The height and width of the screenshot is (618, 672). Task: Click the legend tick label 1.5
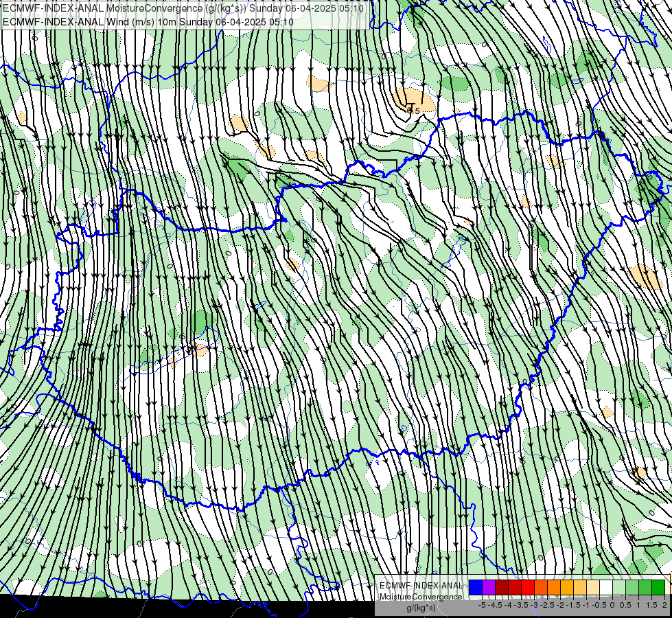[x=652, y=605]
